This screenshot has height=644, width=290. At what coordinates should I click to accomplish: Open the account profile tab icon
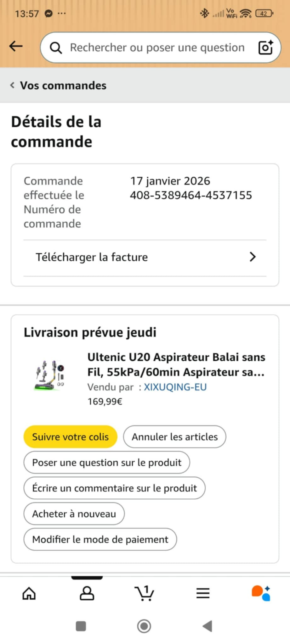coord(87,593)
